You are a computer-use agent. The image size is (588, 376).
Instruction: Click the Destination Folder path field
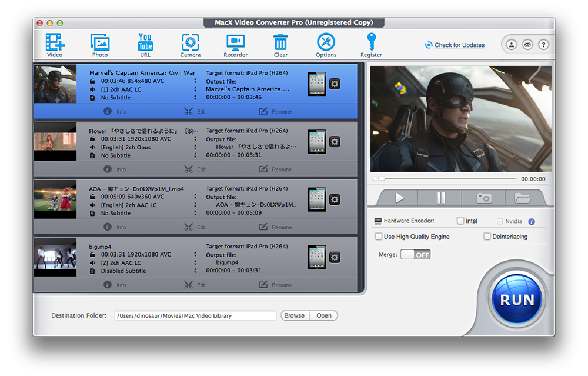(x=195, y=315)
